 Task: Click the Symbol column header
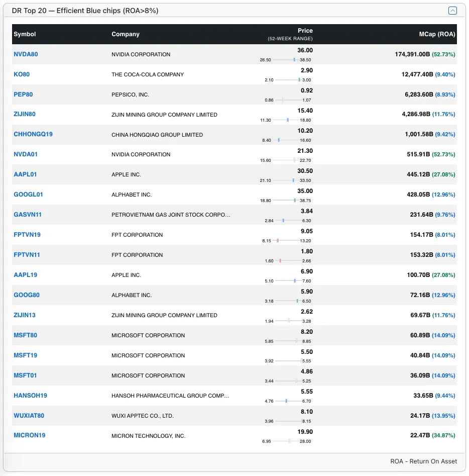point(25,34)
